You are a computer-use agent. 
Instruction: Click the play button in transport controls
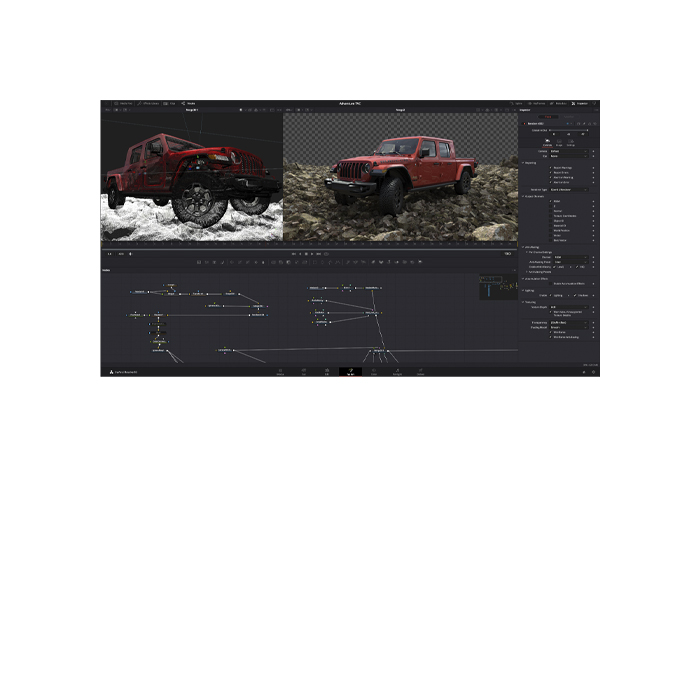(x=311, y=253)
